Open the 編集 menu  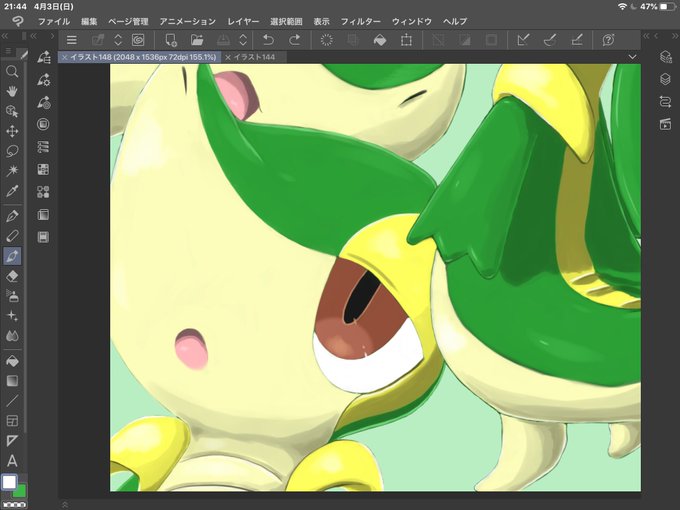89,21
